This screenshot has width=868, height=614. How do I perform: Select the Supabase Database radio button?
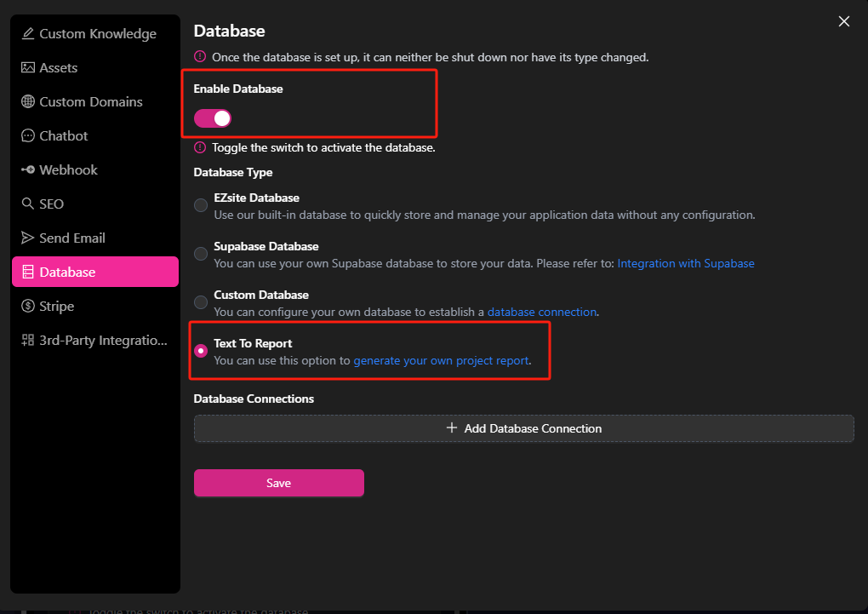[201, 254]
